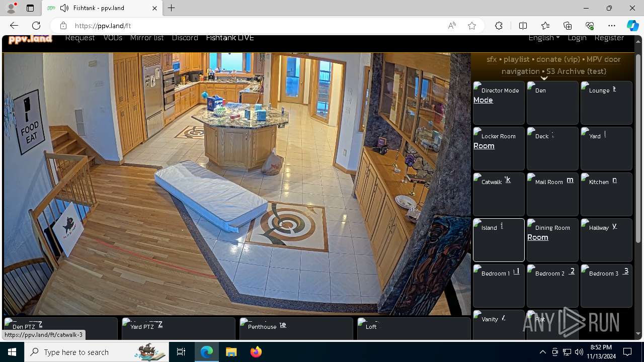
Task: Switch to Dining Room camera
Action: click(552, 240)
